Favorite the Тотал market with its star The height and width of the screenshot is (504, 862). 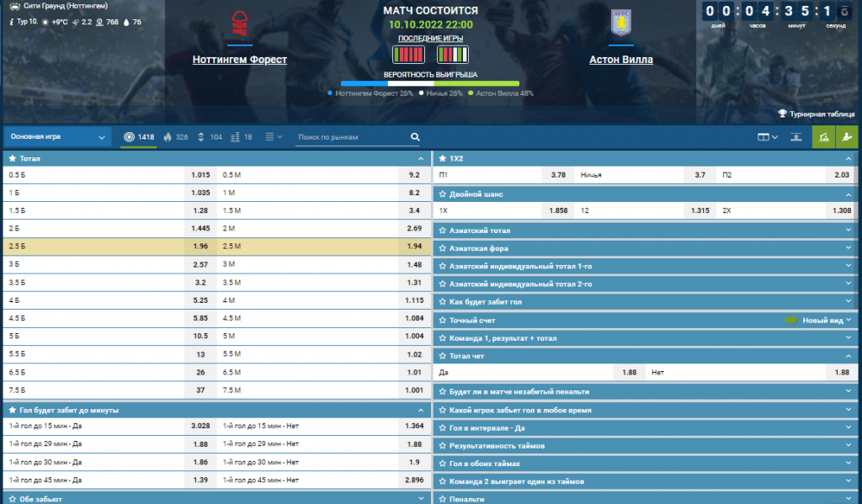coord(12,158)
